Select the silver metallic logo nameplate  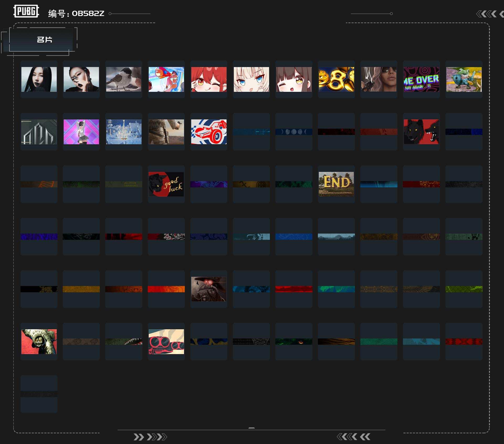pos(39,132)
